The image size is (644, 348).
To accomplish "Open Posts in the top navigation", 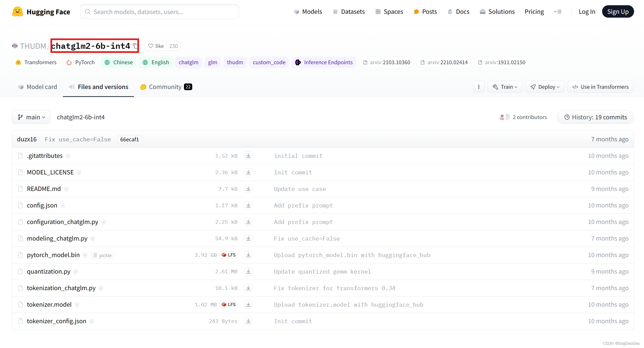I will (x=425, y=12).
